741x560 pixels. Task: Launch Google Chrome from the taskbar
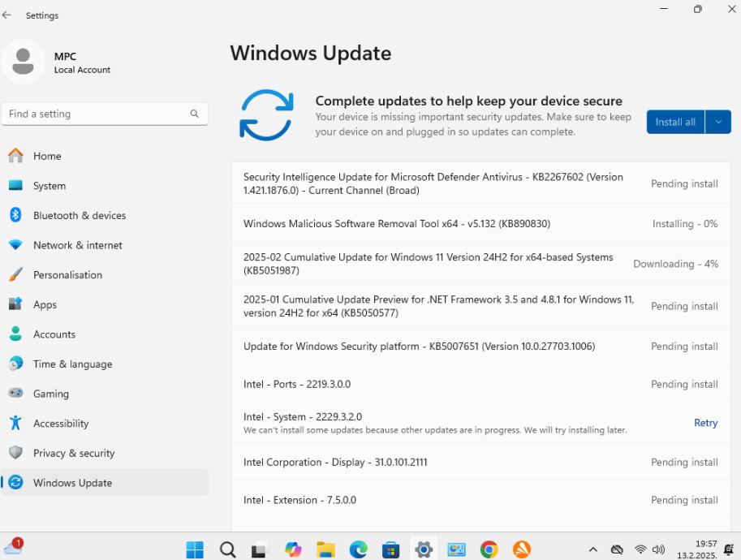point(489,549)
